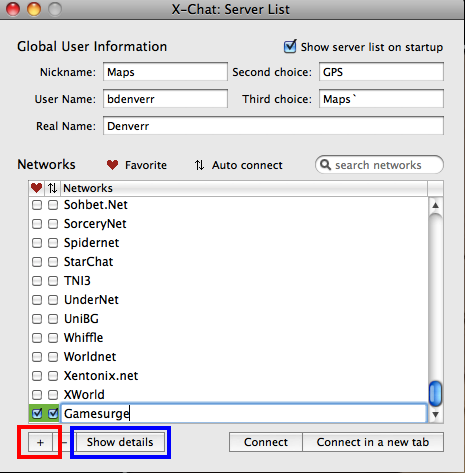The image size is (465, 473).
Task: Click the auto connect arrows column header
Action: [x=52, y=188]
